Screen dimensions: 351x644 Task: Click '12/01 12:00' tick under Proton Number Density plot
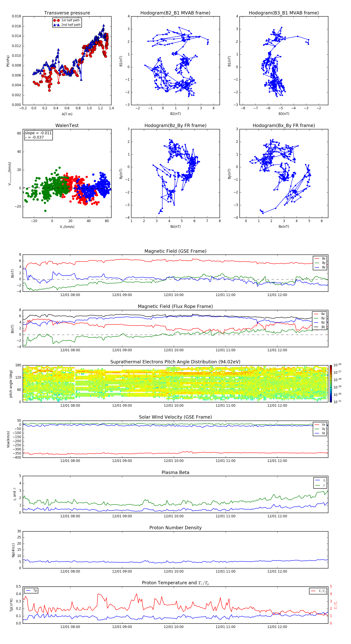pos(277,571)
